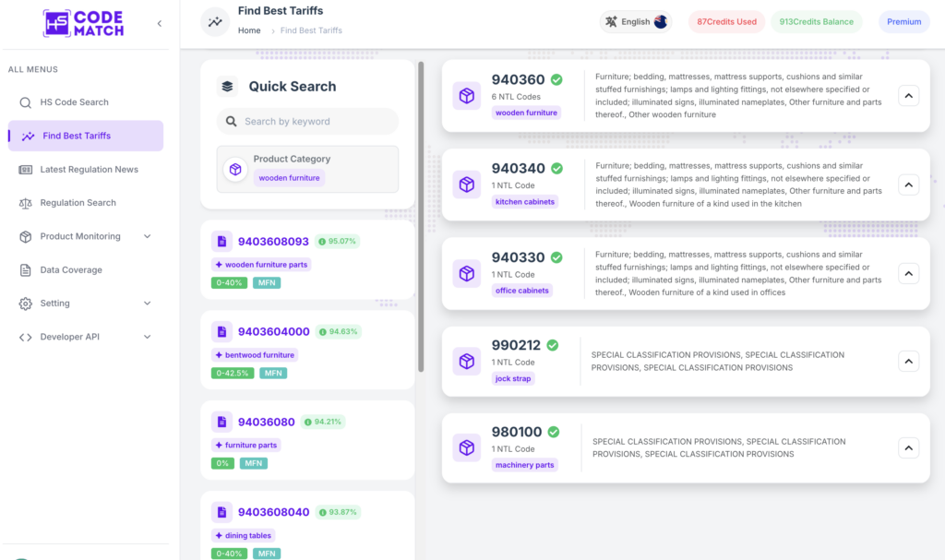The image size is (945, 560).
Task: Click the 95.07% confidence badge
Action: click(338, 241)
